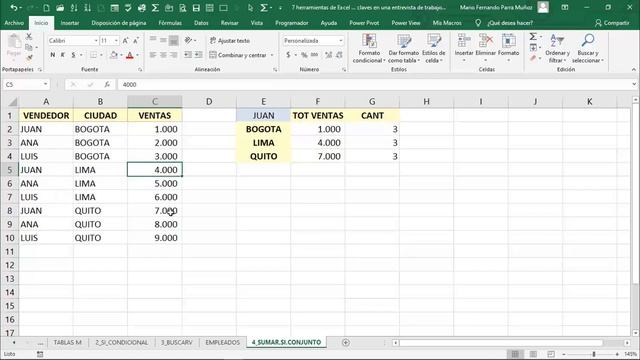Decrease font size with the smaller A icon
Screen dimensions: 640x360
pyautogui.click(x=136, y=40)
